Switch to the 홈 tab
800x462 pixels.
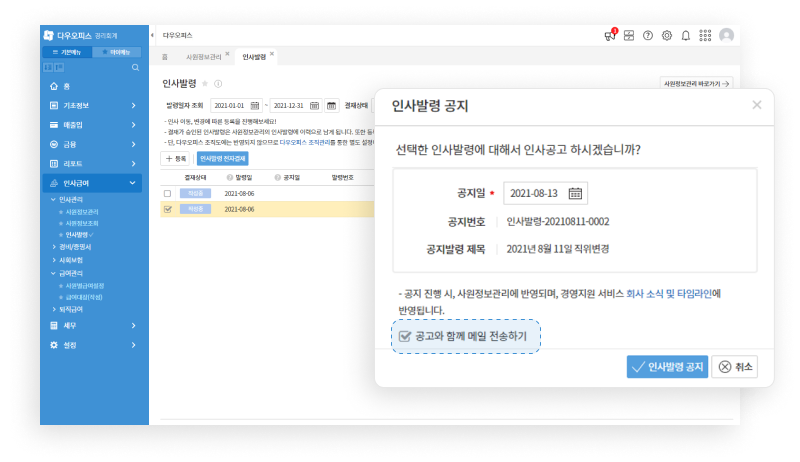[165, 57]
